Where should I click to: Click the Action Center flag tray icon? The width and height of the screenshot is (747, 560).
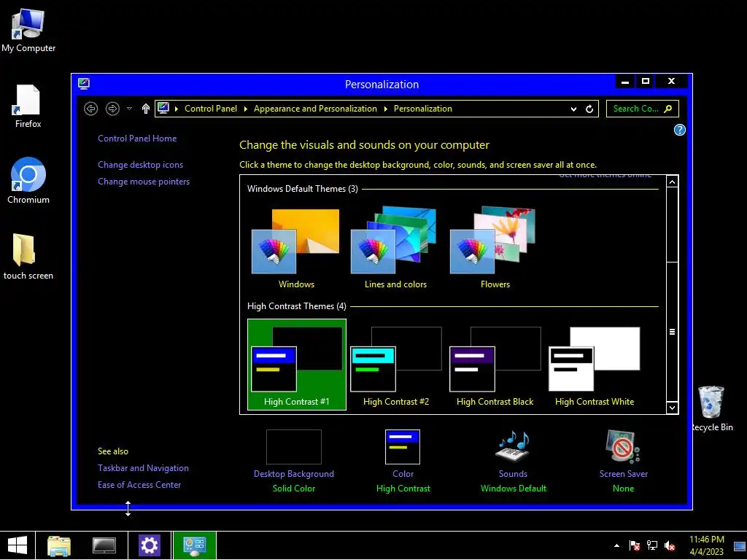635,545
